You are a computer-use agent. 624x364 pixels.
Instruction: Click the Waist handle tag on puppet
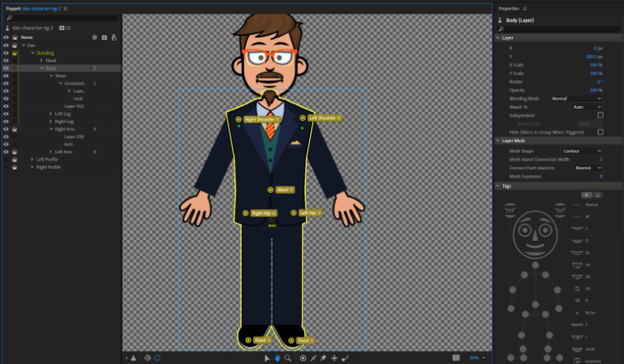pos(283,190)
